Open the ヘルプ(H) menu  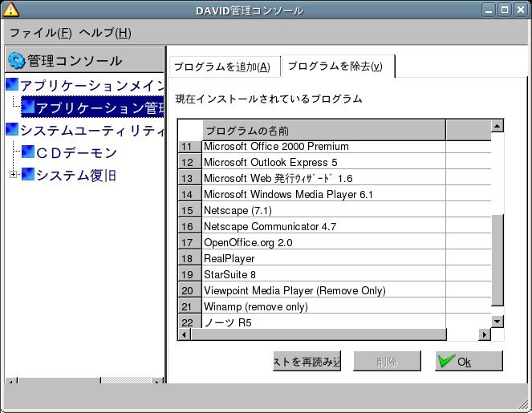click(105, 33)
